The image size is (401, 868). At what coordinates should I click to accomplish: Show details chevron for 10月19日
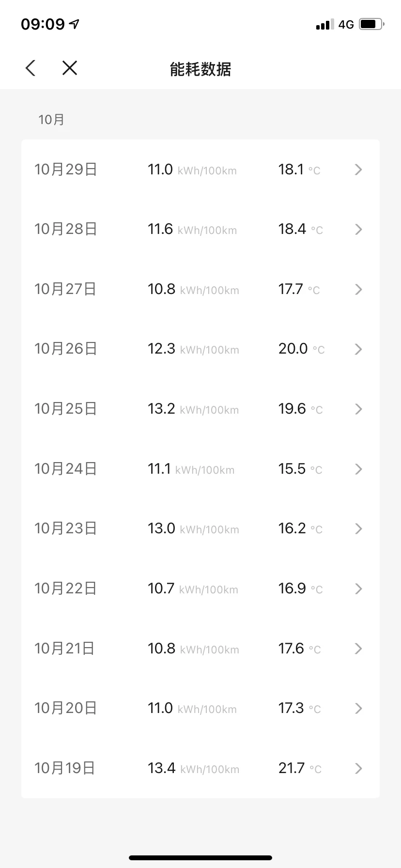tap(358, 768)
